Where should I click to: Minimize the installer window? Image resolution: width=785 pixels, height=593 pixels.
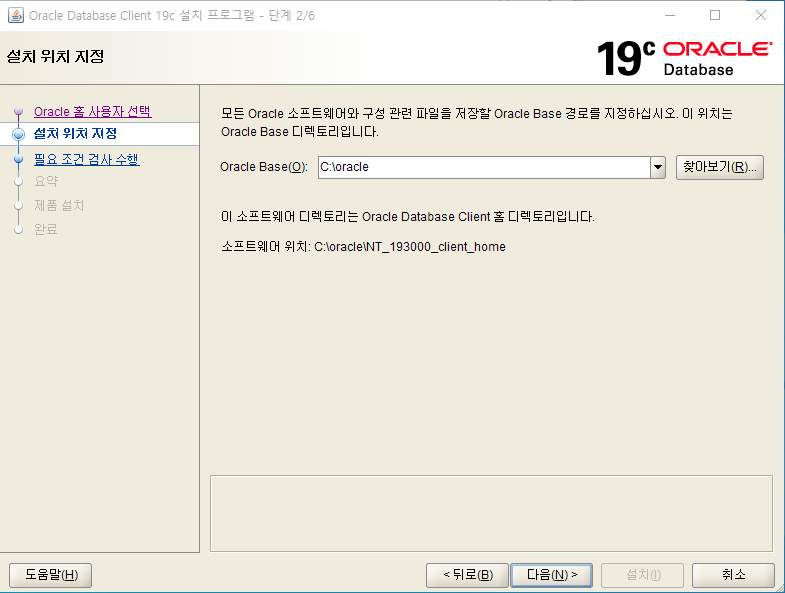[670, 16]
